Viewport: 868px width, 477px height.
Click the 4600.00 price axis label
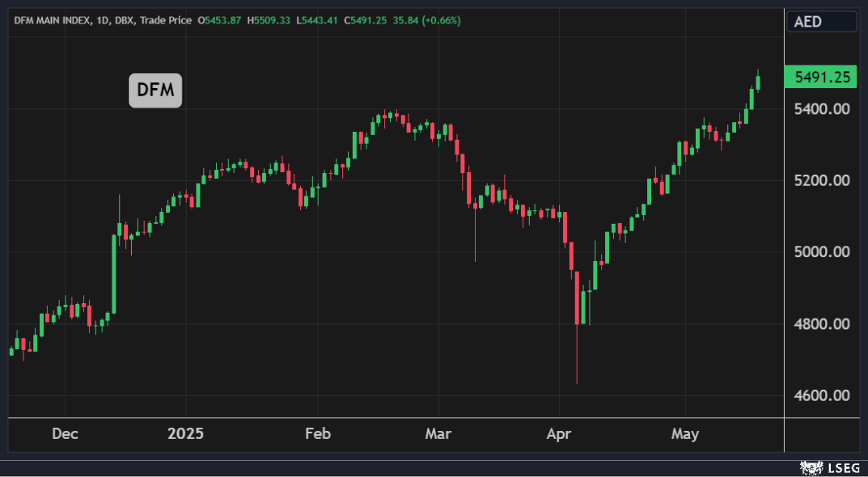click(x=821, y=396)
